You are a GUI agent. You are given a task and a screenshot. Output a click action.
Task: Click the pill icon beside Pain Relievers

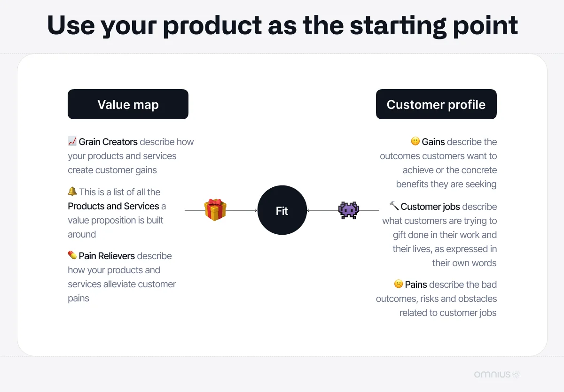click(72, 255)
